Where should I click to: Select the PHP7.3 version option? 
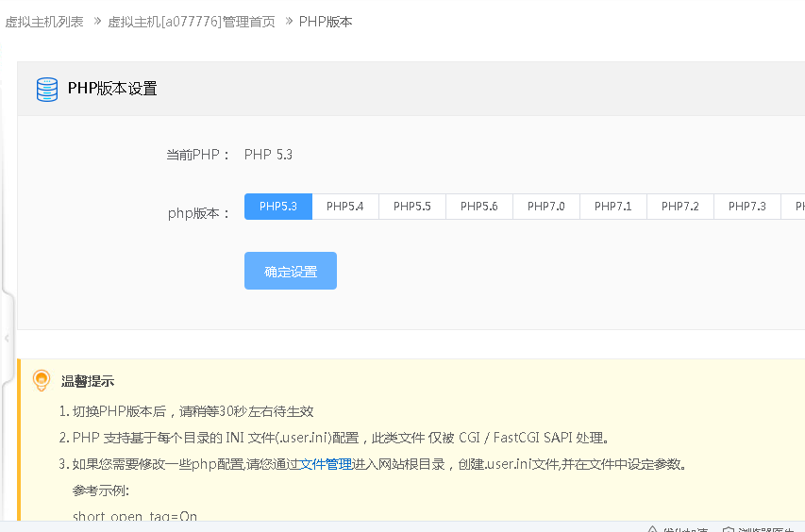coord(747,207)
